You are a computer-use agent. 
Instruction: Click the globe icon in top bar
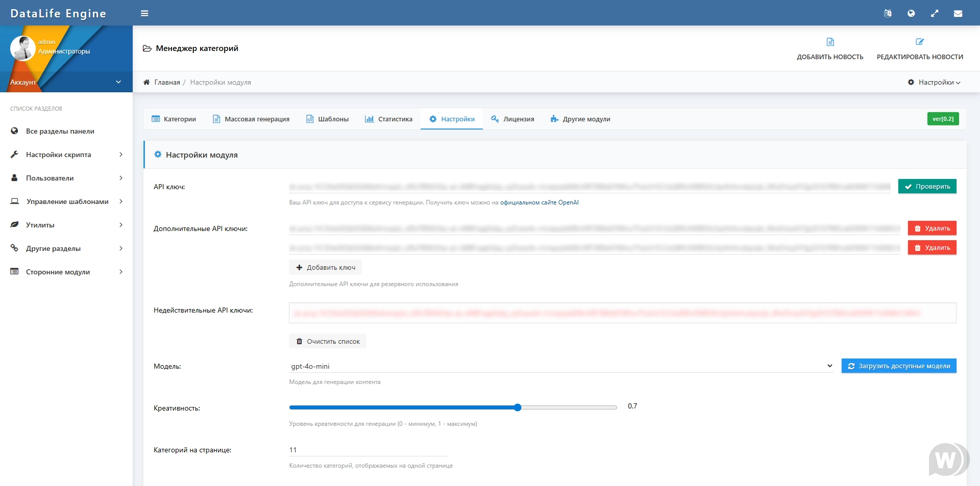pyautogui.click(x=911, y=14)
